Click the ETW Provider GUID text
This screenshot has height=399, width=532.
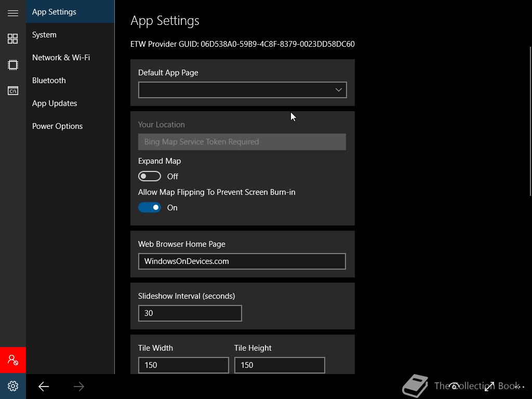coord(243,44)
